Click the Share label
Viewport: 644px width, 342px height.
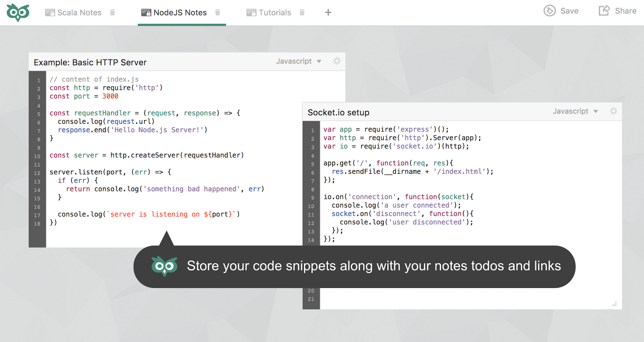626,11
